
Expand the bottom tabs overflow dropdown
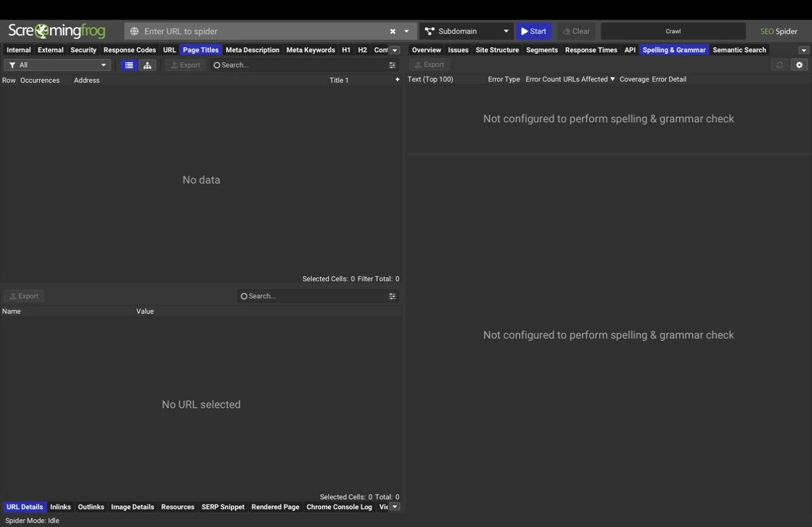coord(395,507)
